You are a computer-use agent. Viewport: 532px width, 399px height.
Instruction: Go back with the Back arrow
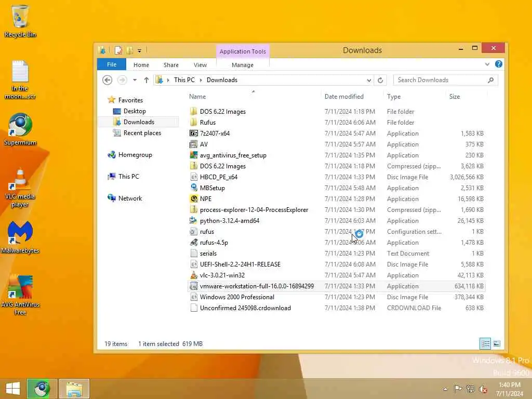(107, 80)
